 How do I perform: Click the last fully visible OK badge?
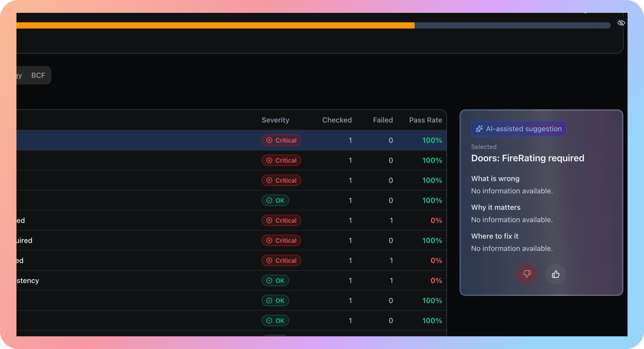tap(275, 321)
